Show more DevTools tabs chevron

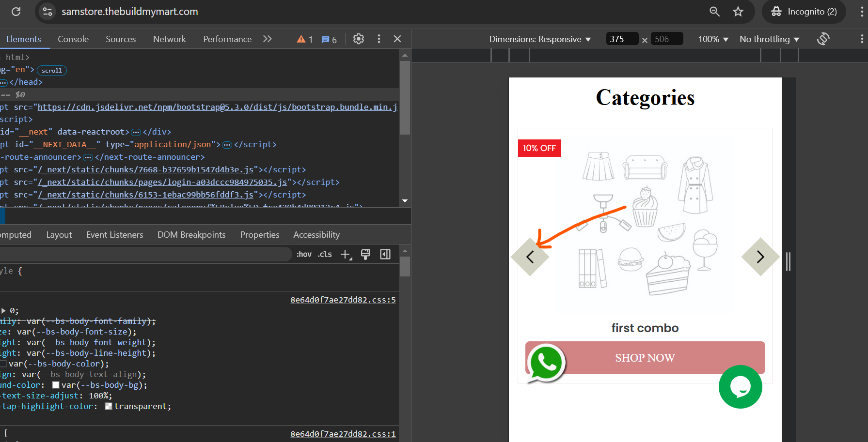tap(268, 39)
